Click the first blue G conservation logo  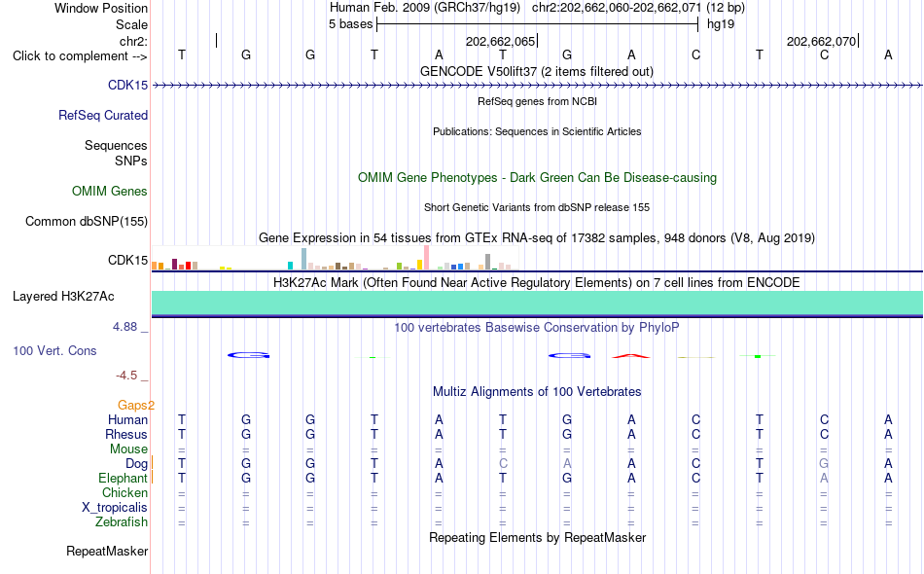249,355
